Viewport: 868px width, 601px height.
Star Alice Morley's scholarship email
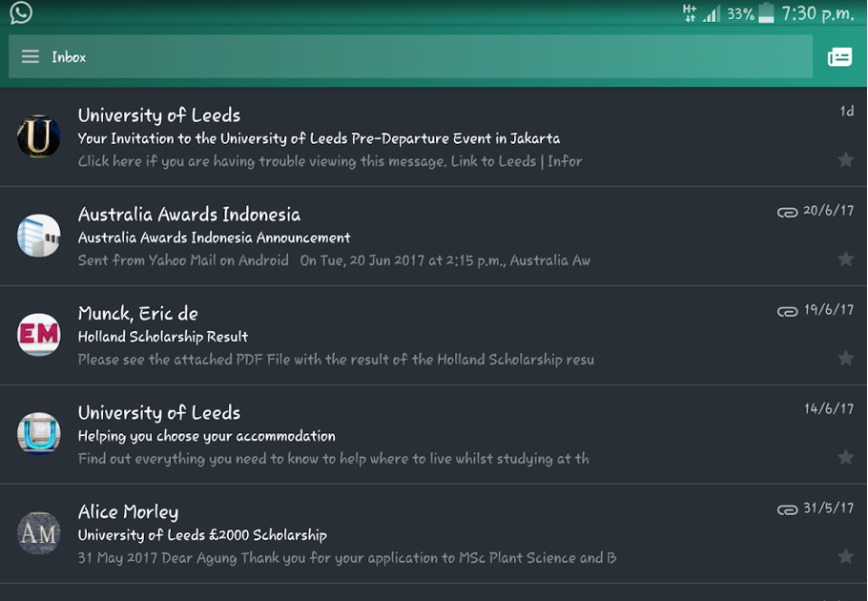(845, 556)
